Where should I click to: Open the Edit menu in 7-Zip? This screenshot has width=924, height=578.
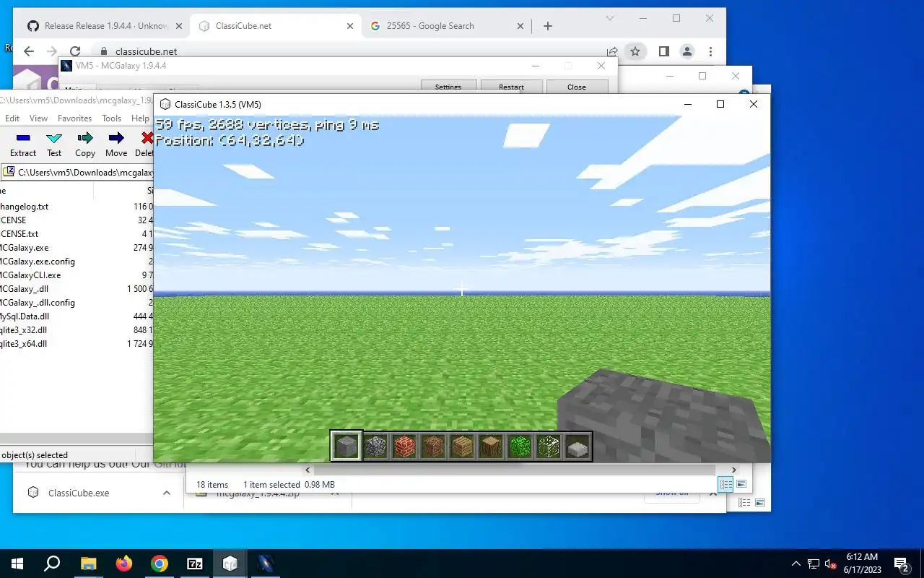[x=12, y=118]
